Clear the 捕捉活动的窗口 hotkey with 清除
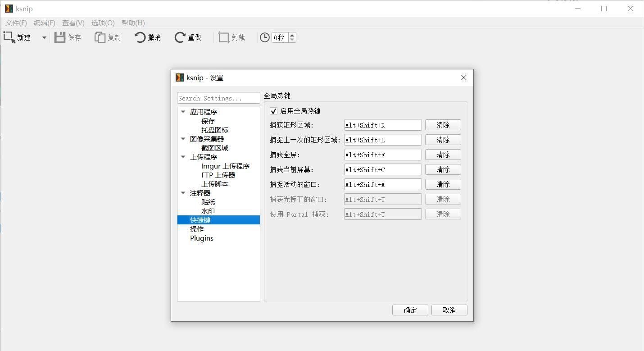The image size is (644, 351). (443, 184)
